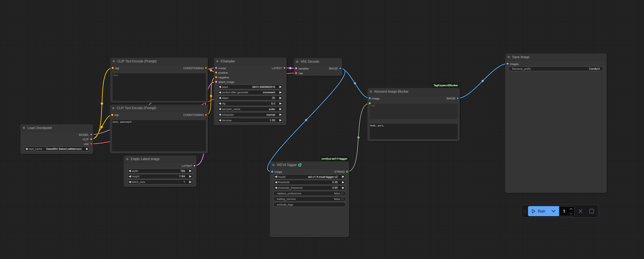Open the ckpt_name checkpoint selector
The width and height of the screenshot is (644, 259).
click(57, 149)
